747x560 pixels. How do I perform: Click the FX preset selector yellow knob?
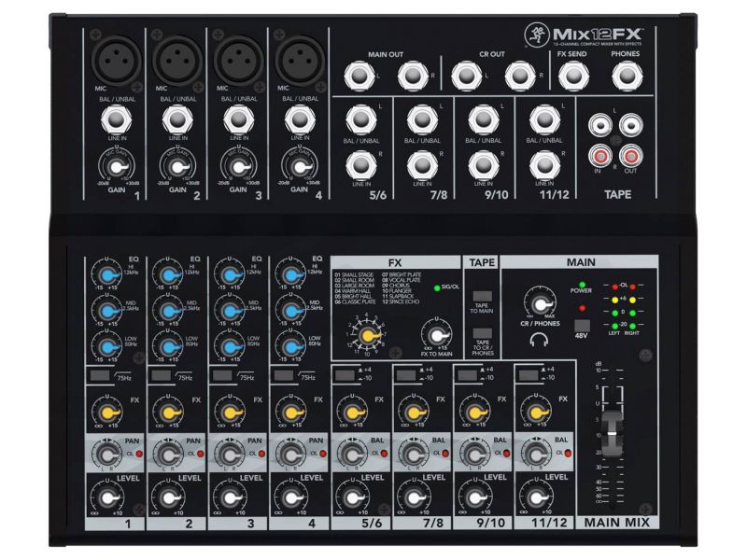click(367, 336)
